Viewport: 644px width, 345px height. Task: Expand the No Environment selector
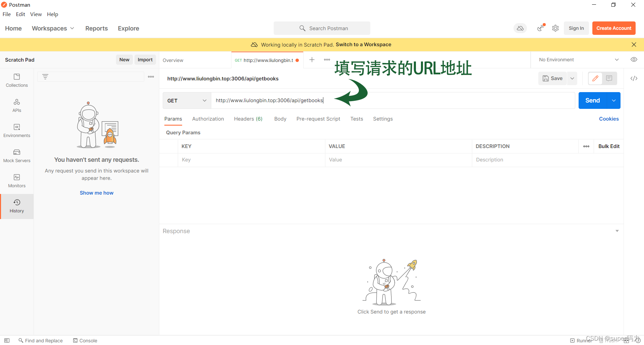(x=579, y=60)
